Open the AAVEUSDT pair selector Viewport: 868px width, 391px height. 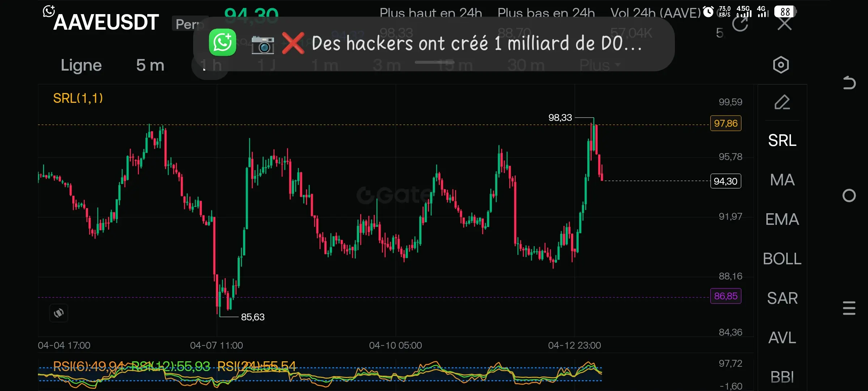point(106,22)
